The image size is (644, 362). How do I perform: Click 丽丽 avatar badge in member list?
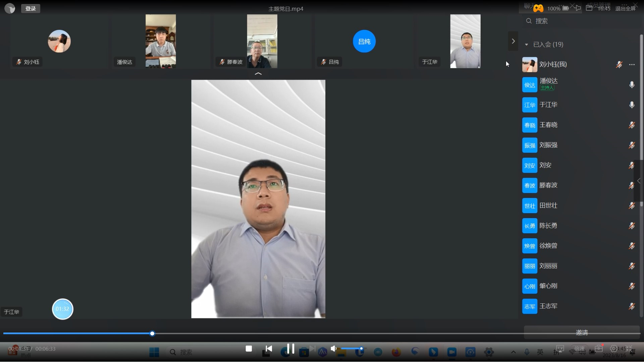530,266
